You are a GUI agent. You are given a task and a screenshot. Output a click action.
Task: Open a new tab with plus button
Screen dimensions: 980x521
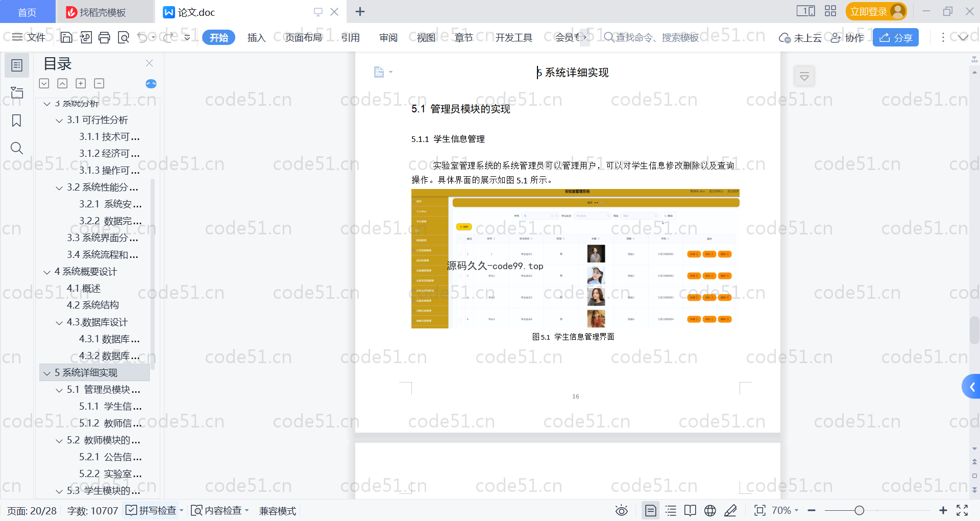(360, 11)
